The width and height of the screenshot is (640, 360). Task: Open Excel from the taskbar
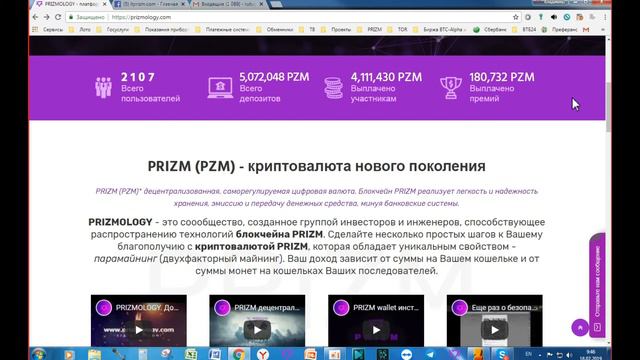(190, 354)
